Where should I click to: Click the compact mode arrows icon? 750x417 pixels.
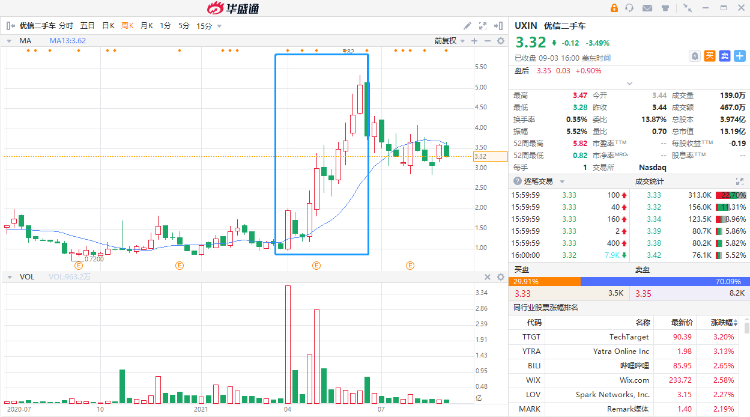click(x=687, y=8)
